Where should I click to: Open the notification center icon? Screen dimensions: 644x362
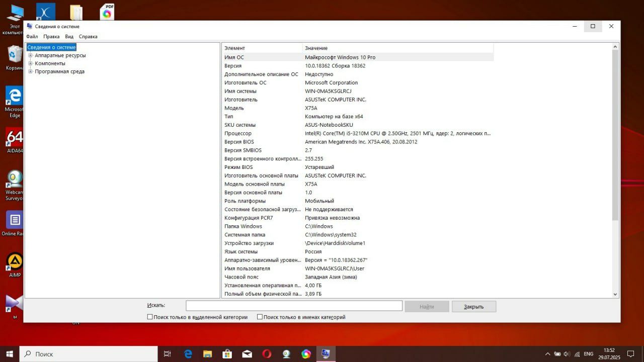point(630,354)
